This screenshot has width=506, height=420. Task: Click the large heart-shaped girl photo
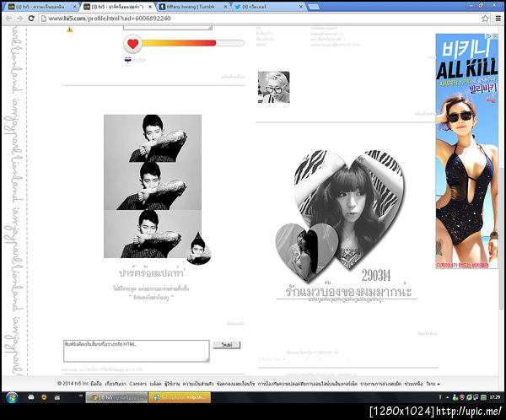coord(349,207)
